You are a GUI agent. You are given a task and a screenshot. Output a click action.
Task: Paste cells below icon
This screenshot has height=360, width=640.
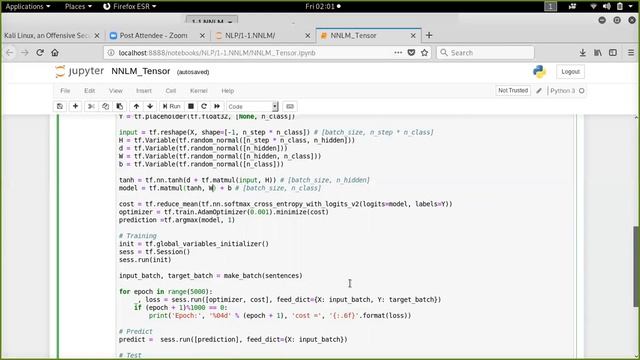120,107
